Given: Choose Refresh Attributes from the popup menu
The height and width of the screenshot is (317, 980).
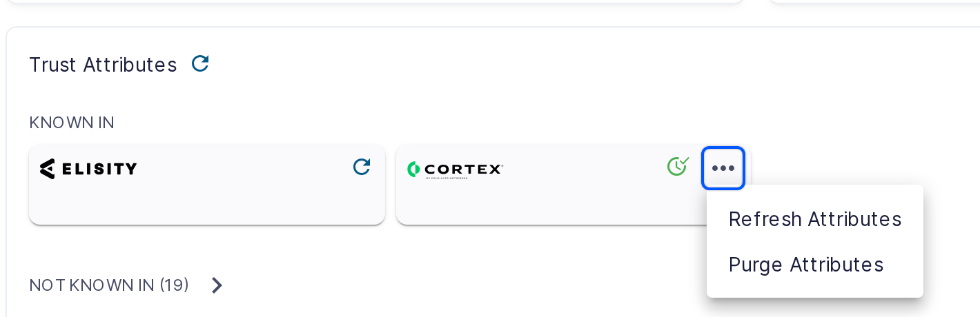Looking at the screenshot, I should (x=815, y=219).
